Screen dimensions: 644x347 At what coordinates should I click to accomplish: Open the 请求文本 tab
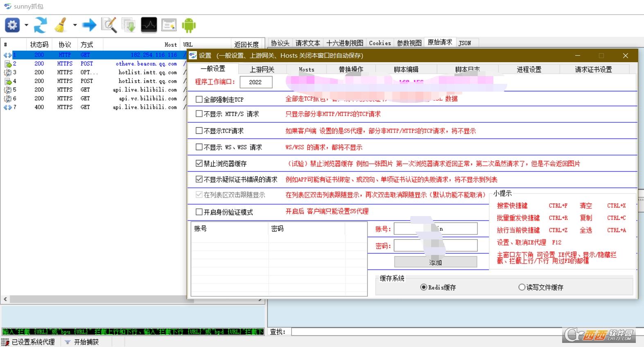[308, 43]
